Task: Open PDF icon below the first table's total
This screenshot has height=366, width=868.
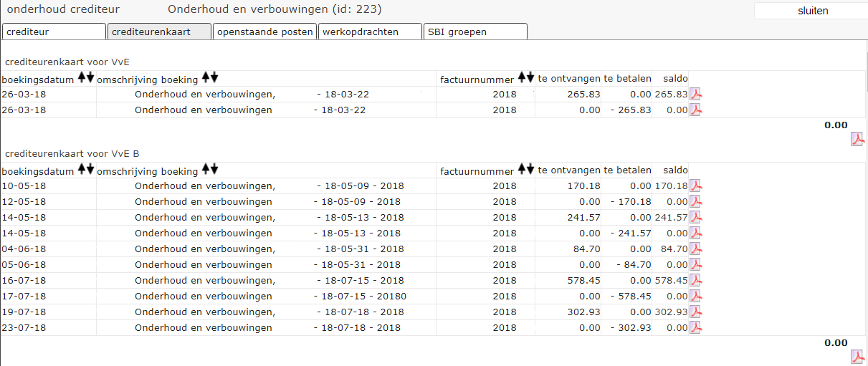Action: 857,139
